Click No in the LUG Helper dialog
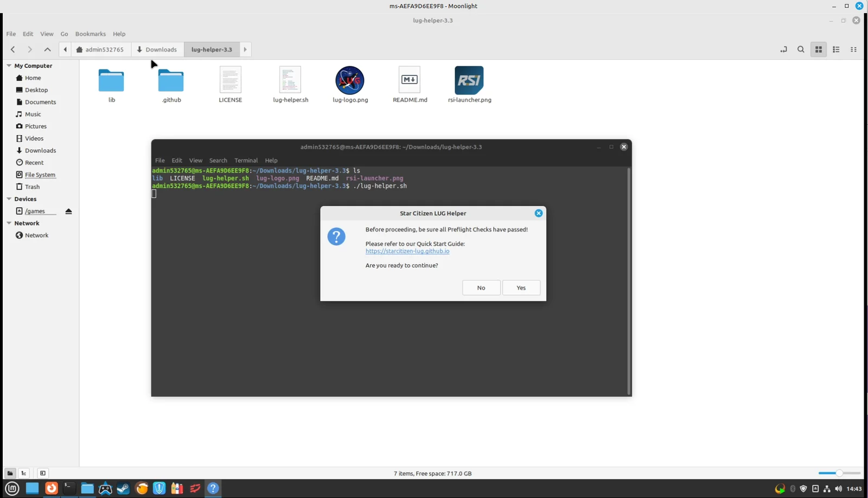Image resolution: width=868 pixels, height=498 pixels. pos(481,288)
